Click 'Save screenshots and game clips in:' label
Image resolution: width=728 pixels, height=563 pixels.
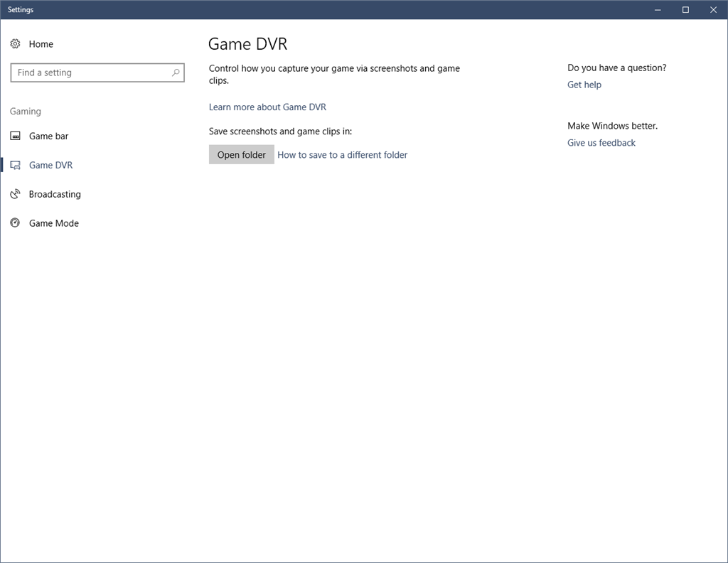[x=280, y=132]
